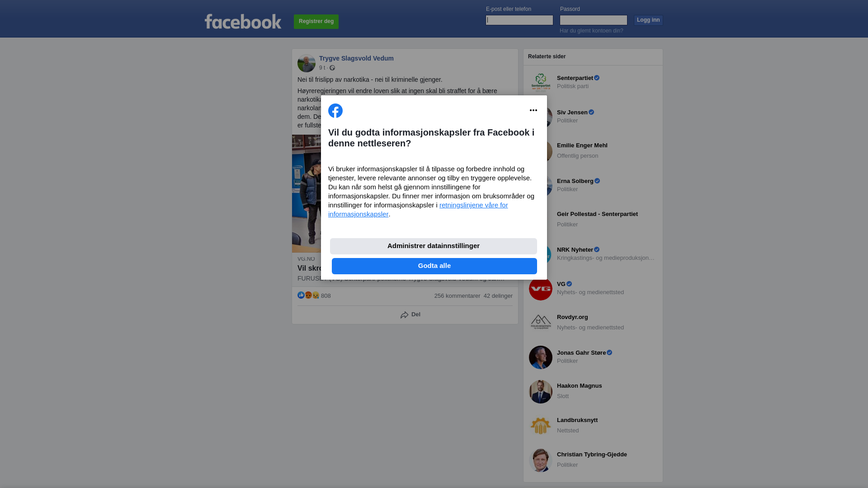Click the Facebook logo in header
Image resolution: width=868 pixels, height=488 pixels.
[243, 21]
